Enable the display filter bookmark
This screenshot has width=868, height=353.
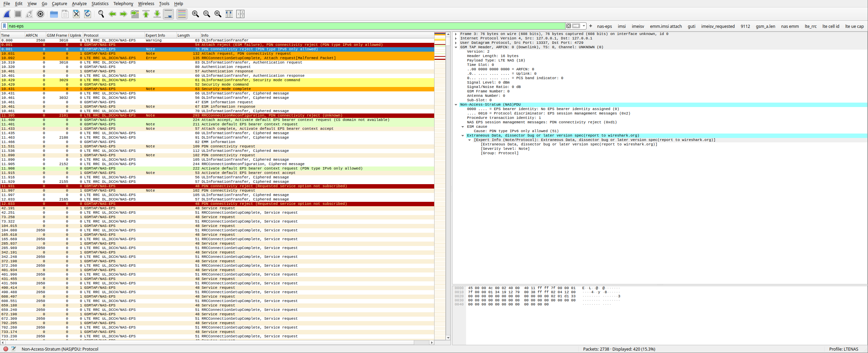(x=4, y=25)
